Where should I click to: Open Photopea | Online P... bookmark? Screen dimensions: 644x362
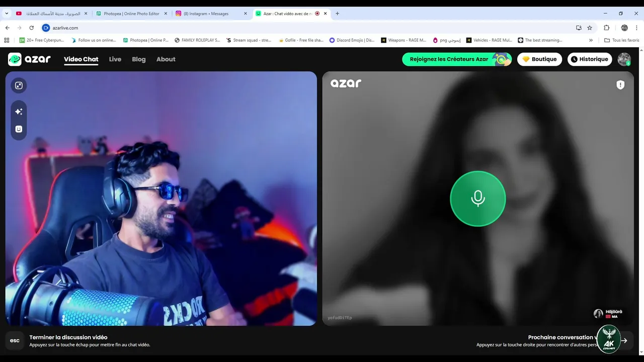[x=146, y=40]
